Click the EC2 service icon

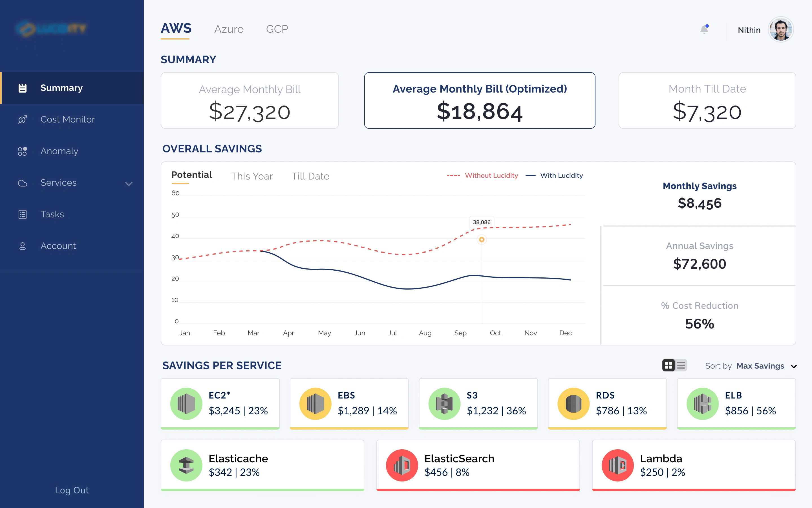point(186,404)
